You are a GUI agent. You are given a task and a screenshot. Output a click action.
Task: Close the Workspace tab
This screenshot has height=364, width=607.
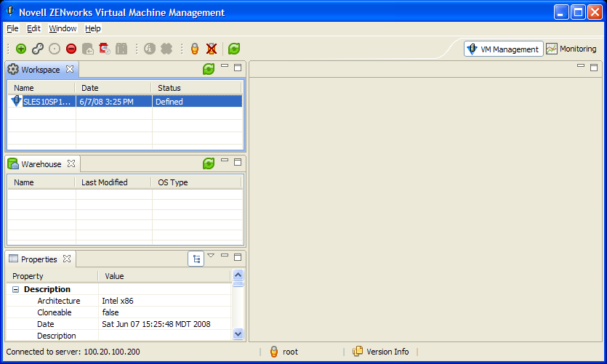coord(70,69)
